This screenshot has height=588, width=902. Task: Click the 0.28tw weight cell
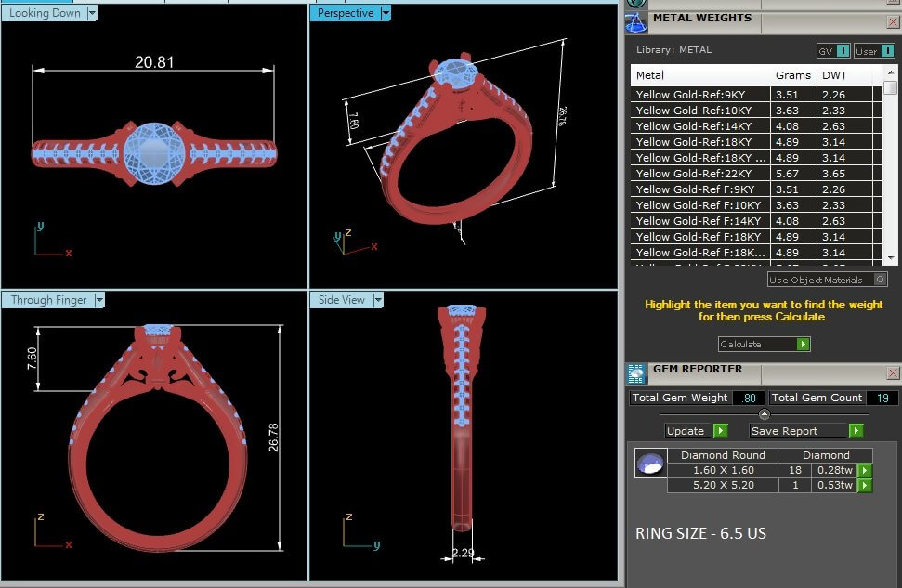tap(835, 470)
